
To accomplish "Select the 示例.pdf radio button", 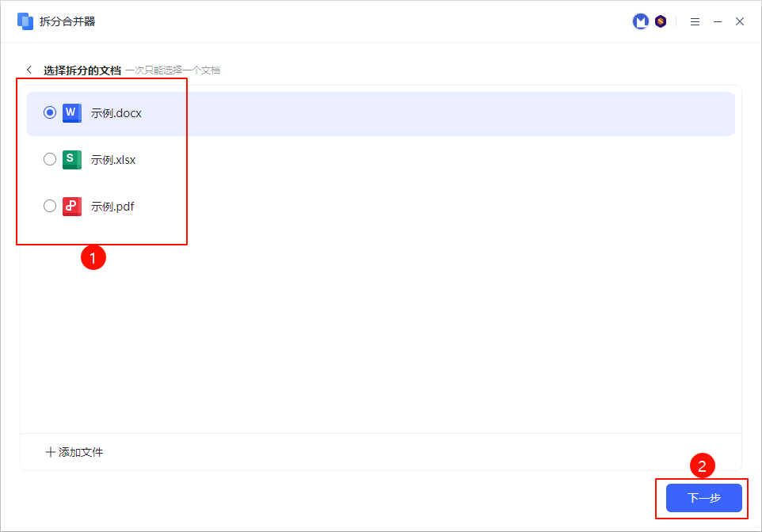I will (x=50, y=206).
